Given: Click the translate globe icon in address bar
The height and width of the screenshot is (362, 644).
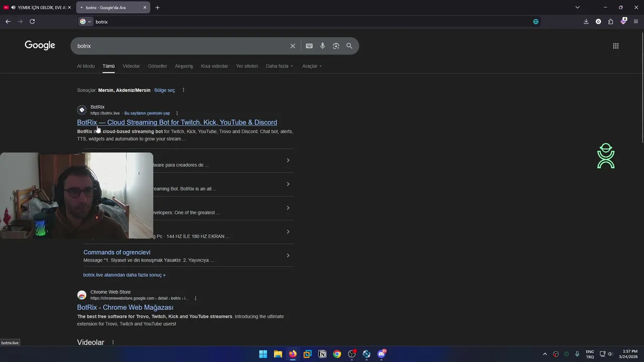Looking at the screenshot, I should (536, 22).
